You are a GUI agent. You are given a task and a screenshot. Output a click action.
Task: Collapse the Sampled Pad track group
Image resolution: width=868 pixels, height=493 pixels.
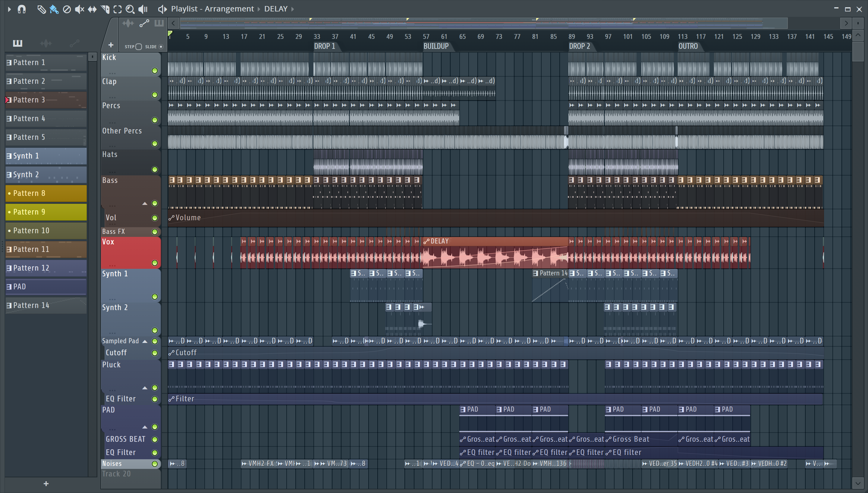(x=145, y=341)
